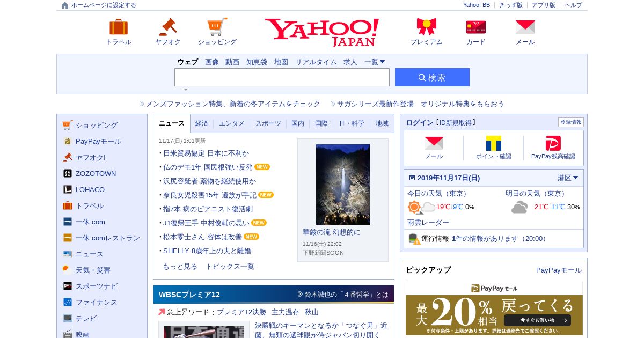The image size is (644, 338).
Task: Click the PayPay残高確認 icon
Action: coord(553,143)
